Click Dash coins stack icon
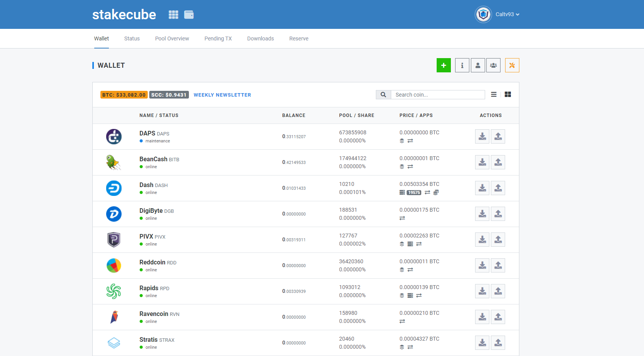The height and width of the screenshot is (356, 644). [436, 192]
